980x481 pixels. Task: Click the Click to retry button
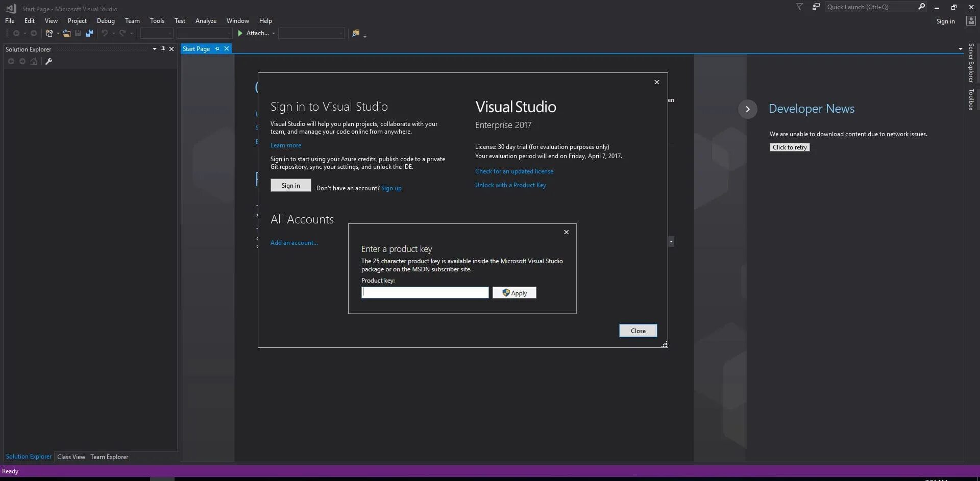pyautogui.click(x=790, y=147)
